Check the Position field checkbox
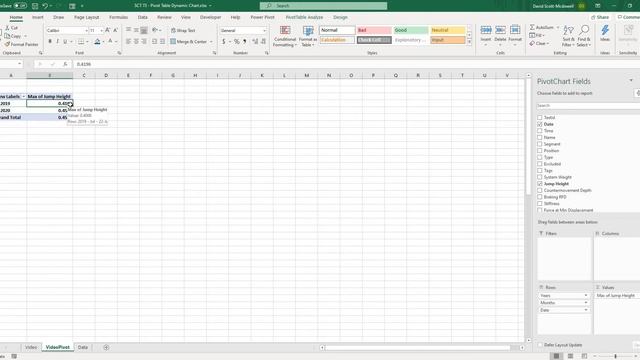The image size is (640, 360). point(540,151)
